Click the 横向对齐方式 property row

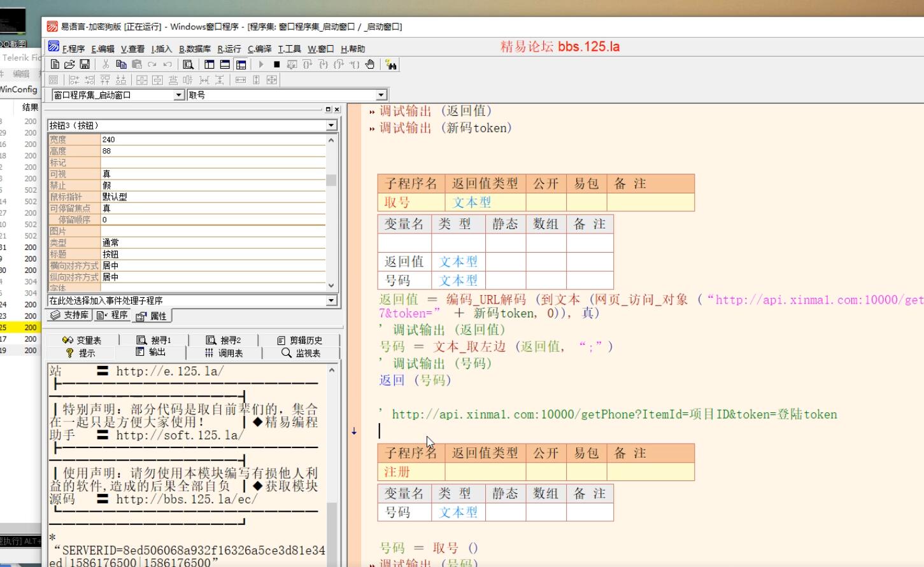point(187,265)
